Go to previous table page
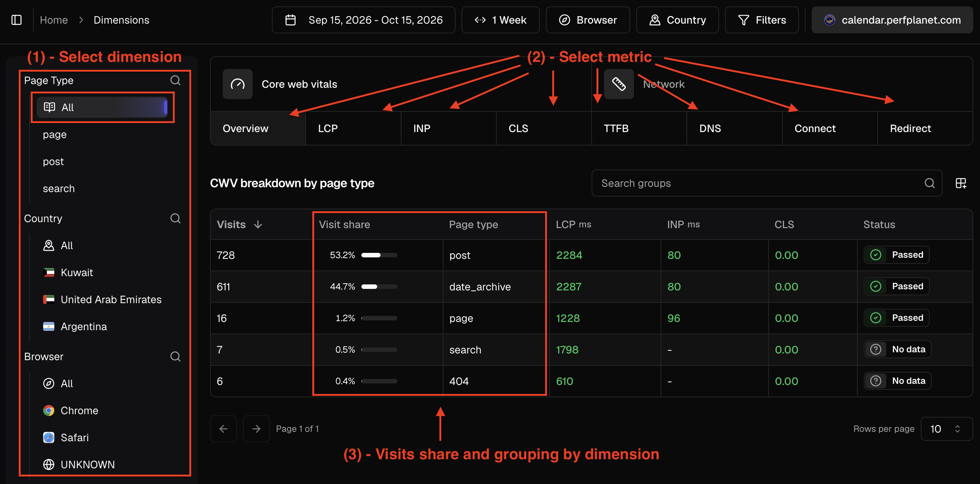 point(223,429)
